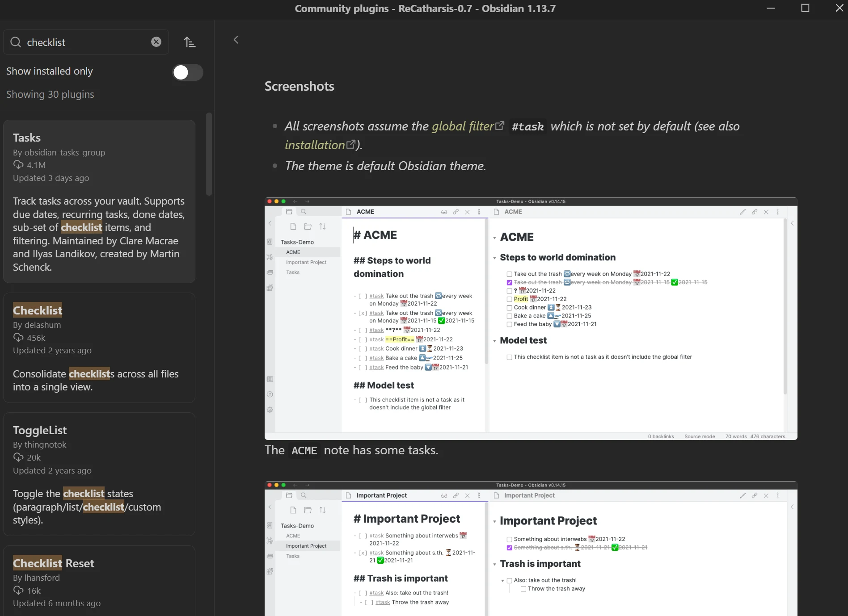Viewport: 848px width, 616px height.
Task: Go back with the left arrow
Action: pos(236,40)
